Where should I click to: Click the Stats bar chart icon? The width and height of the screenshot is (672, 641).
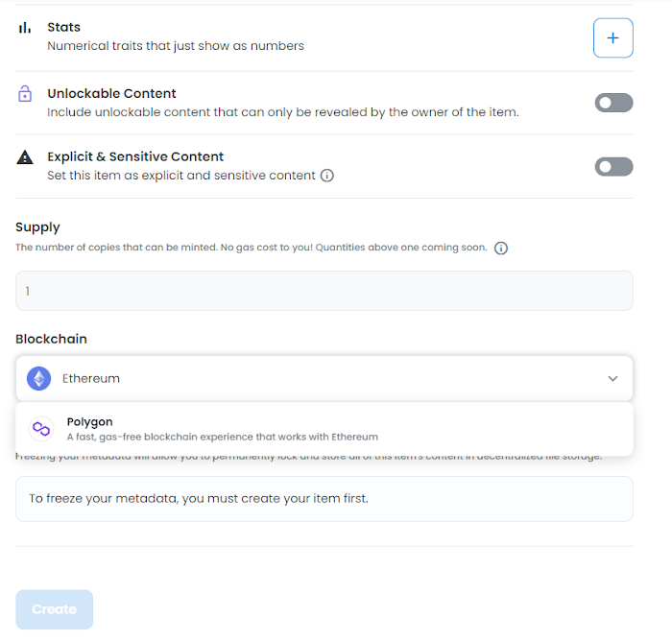pos(25,28)
